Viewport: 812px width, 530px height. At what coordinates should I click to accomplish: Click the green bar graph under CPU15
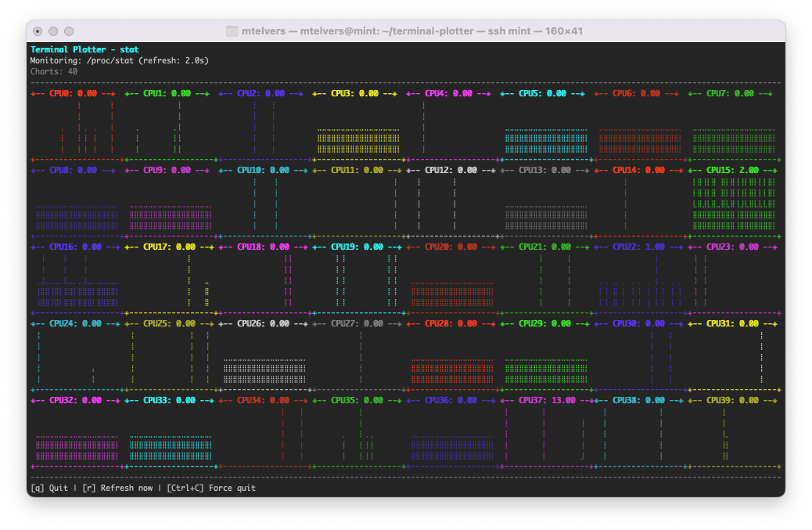pos(734,204)
